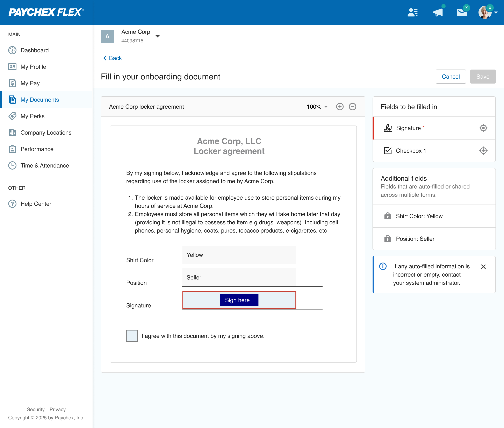Click 'I agree with this document' label

(x=203, y=336)
